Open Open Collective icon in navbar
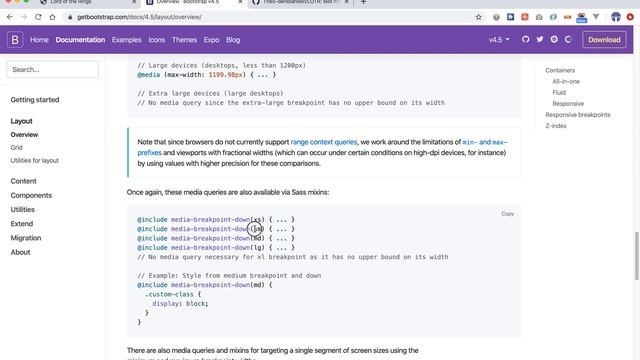640x360 pixels. click(568, 39)
